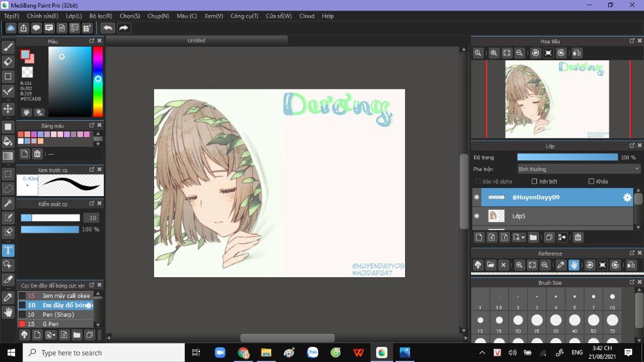644x362 pixels.
Task: Open the Cloud menu
Action: pos(307,16)
